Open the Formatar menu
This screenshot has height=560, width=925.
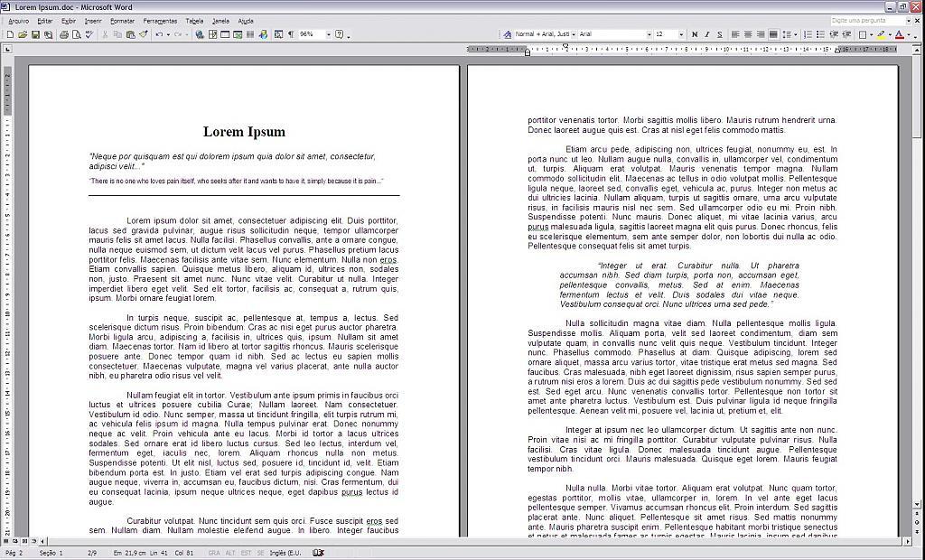122,22
